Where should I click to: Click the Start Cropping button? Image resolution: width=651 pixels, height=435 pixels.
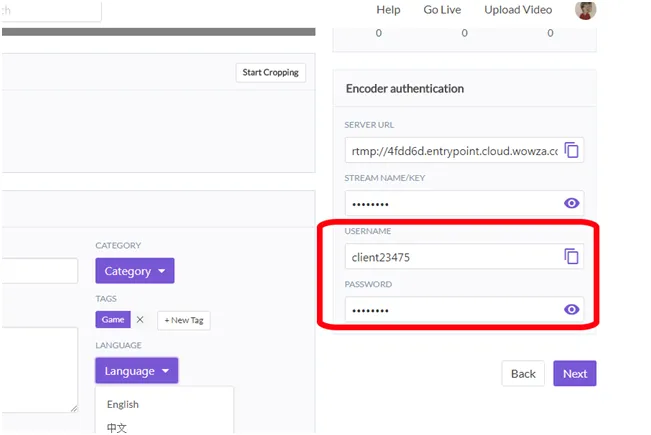tap(271, 73)
